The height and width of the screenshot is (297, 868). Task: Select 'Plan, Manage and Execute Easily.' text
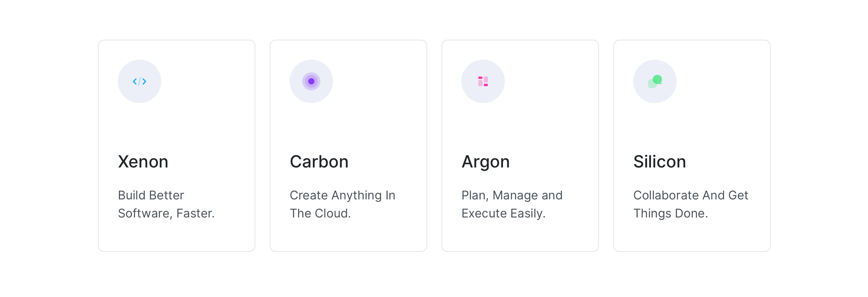(x=512, y=205)
